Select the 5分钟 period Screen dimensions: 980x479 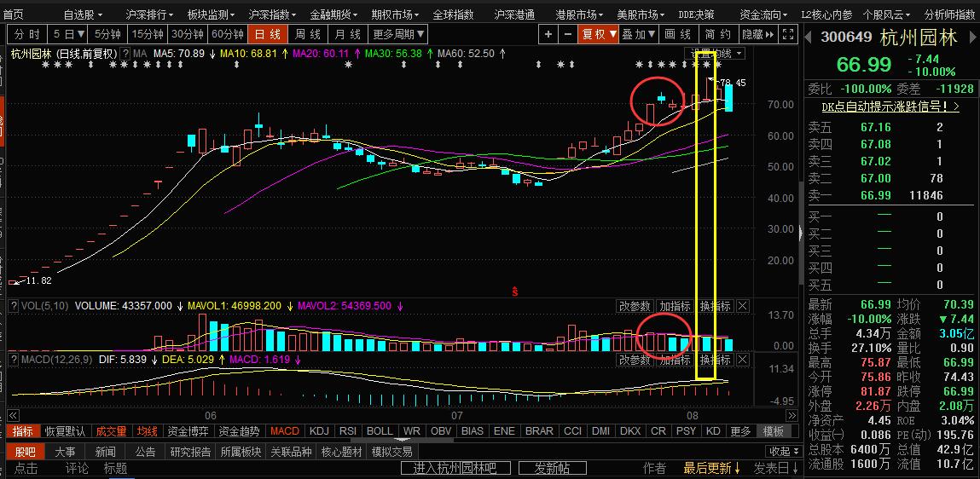tap(107, 34)
